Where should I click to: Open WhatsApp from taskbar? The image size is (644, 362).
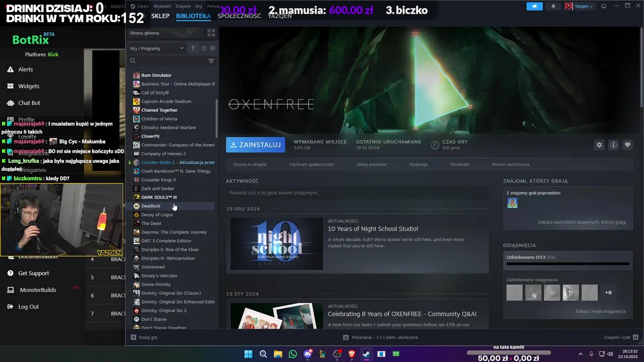(x=293, y=354)
